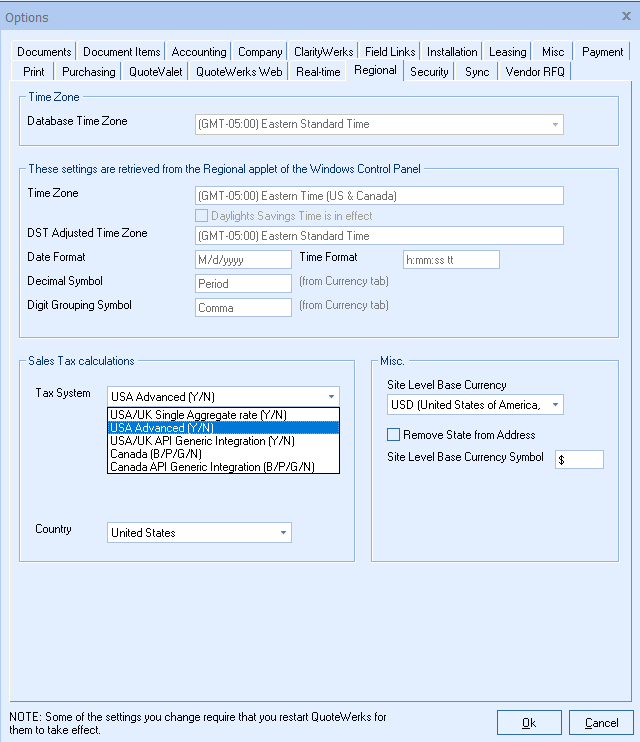Viewport: 640px width, 742px height.
Task: Switch to the Vendor RFQ tab
Action: 536,72
